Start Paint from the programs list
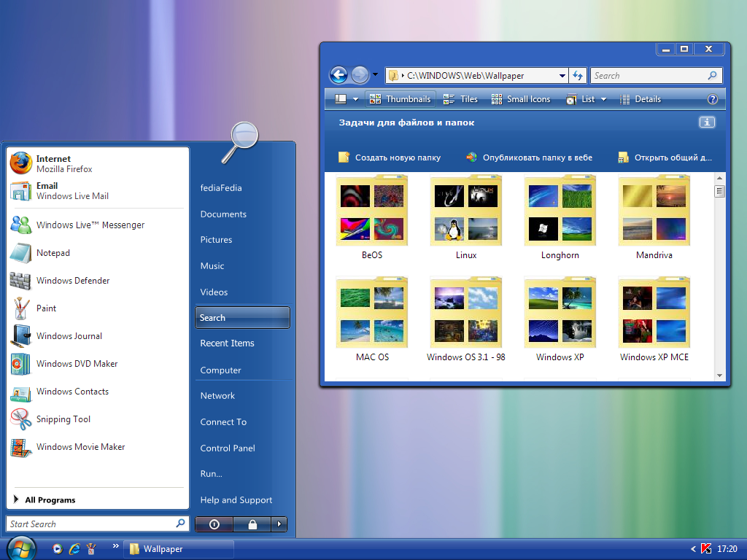The width and height of the screenshot is (747, 560). [98, 308]
